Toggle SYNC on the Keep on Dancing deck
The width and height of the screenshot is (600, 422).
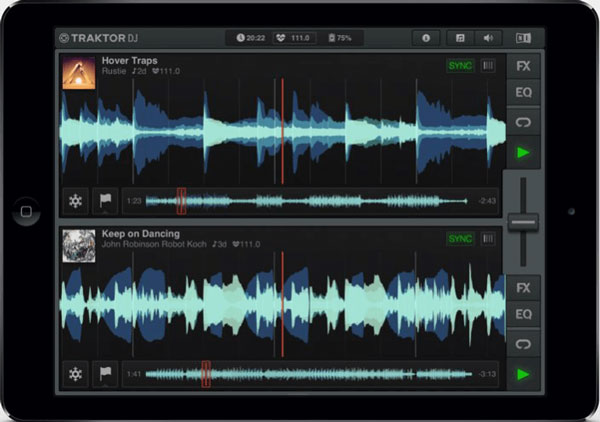(460, 239)
